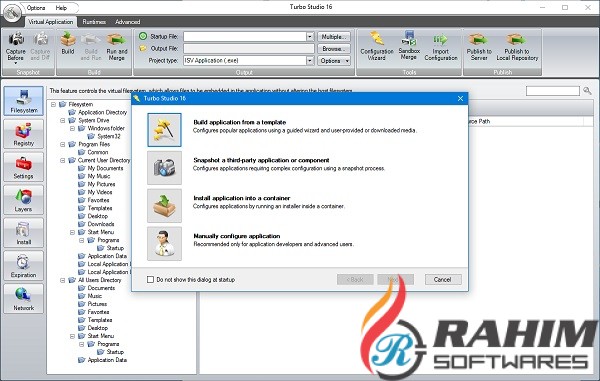Open the Layers sidebar panel

24,200
